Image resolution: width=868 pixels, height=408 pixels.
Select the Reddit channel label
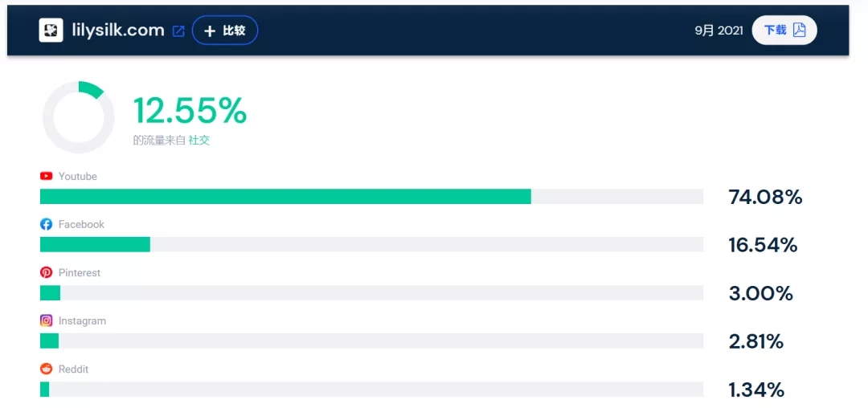click(73, 369)
